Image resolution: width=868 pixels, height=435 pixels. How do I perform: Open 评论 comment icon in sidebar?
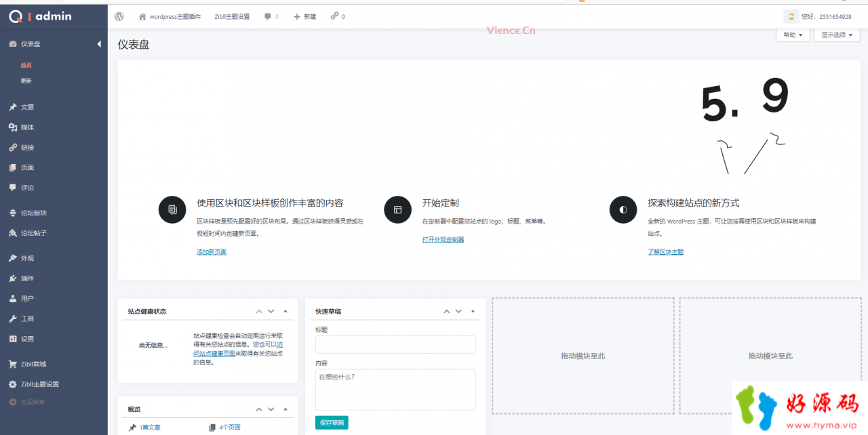point(13,188)
